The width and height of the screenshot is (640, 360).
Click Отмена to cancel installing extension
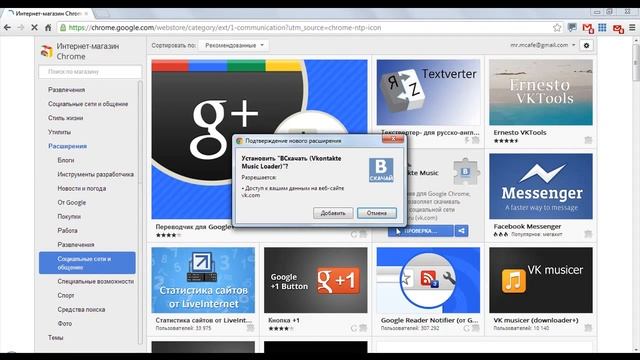[376, 213]
